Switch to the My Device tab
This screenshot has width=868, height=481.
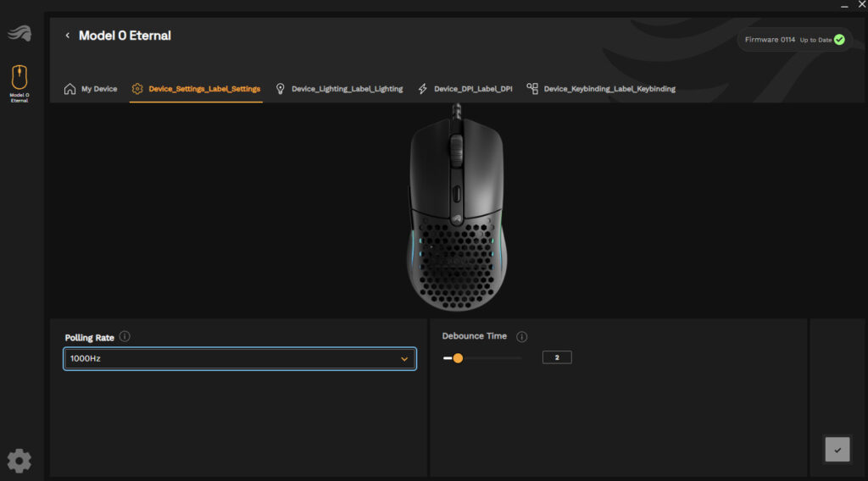click(x=91, y=89)
